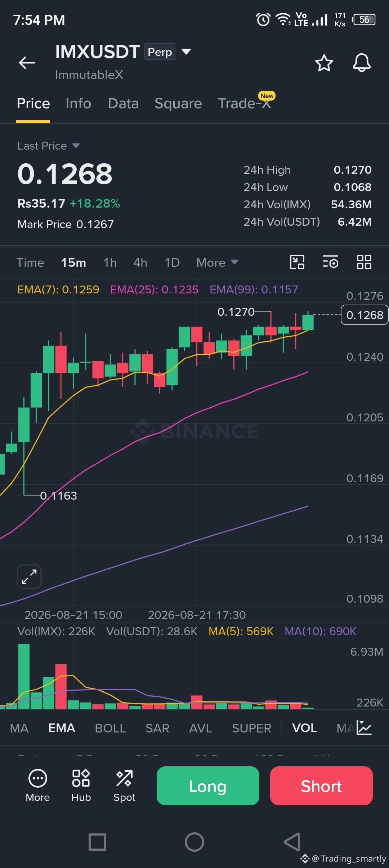
Task: Select the 1h timeframe
Action: (110, 262)
